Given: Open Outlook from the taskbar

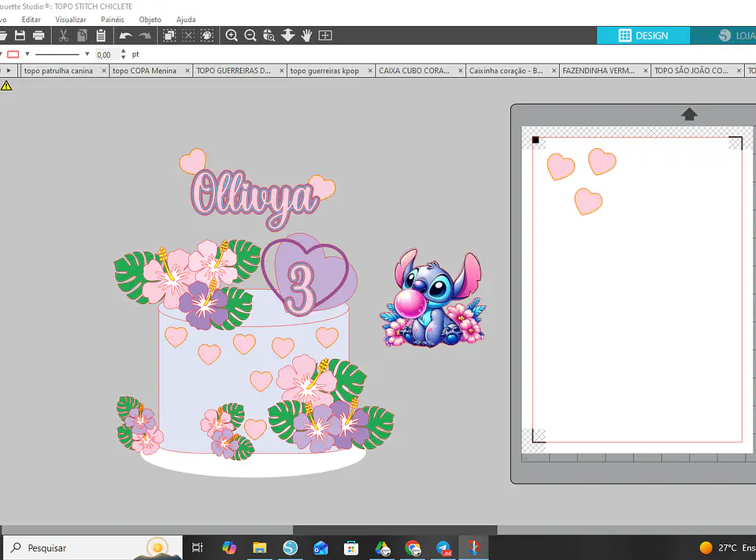Looking at the screenshot, I should pos(321,548).
